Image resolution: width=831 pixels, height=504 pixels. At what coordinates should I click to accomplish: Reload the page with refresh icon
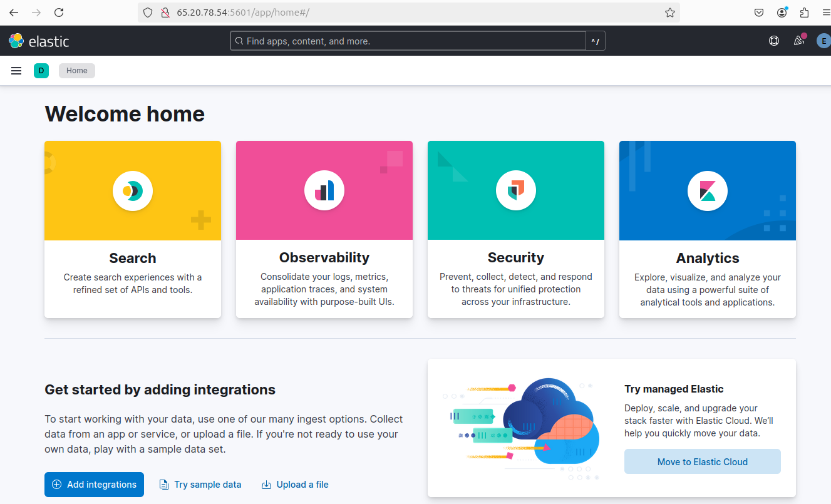59,13
